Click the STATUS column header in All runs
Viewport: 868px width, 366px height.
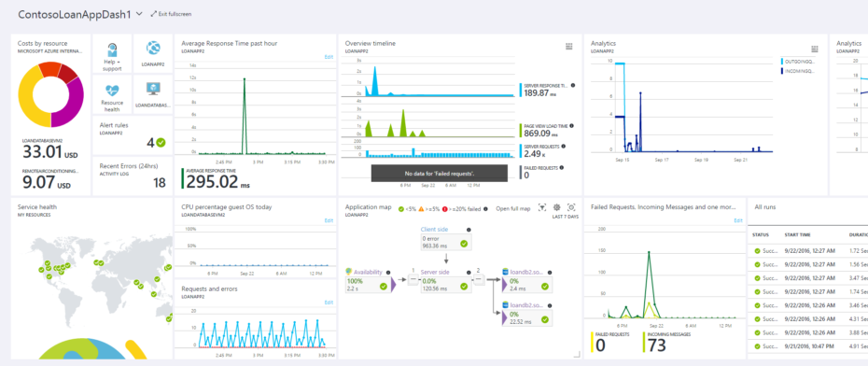[x=761, y=234]
